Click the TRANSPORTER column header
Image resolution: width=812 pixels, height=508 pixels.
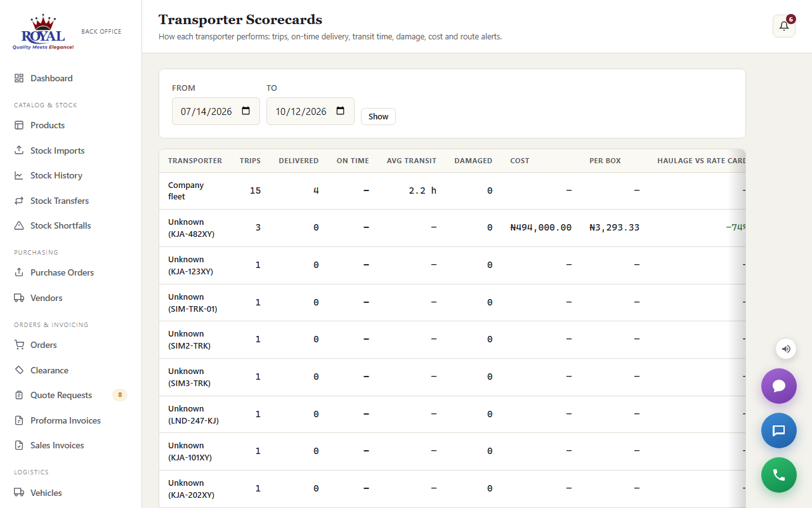[195, 161]
